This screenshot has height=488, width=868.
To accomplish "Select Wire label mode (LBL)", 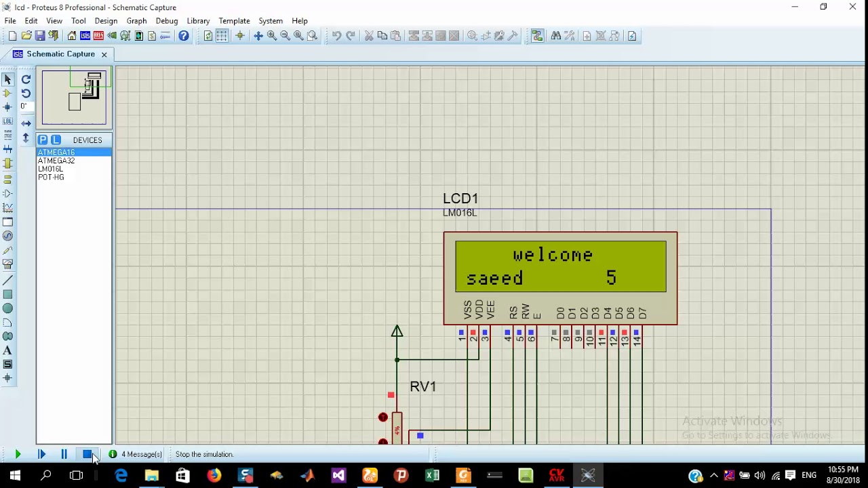I will point(8,121).
